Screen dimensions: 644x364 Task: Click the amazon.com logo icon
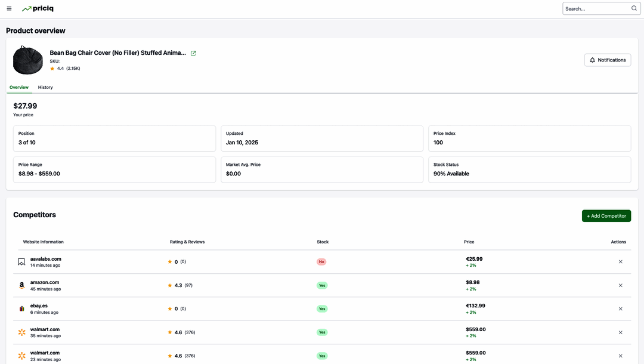click(21, 286)
